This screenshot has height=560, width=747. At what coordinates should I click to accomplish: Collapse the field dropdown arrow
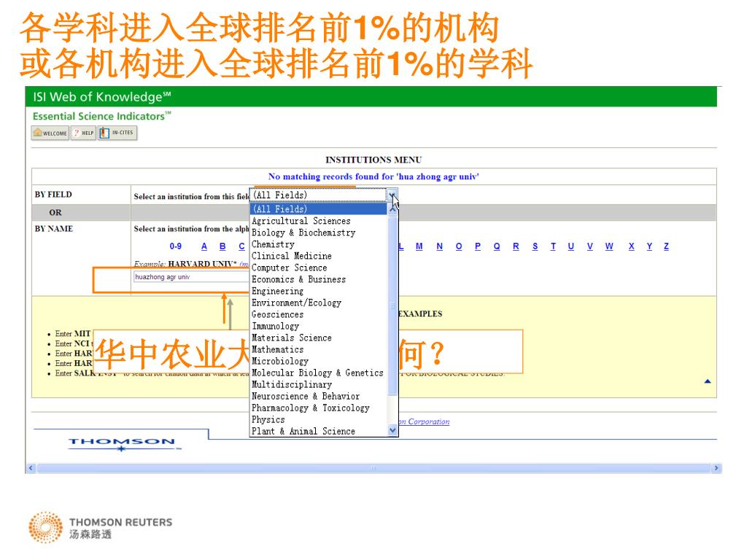pos(392,195)
